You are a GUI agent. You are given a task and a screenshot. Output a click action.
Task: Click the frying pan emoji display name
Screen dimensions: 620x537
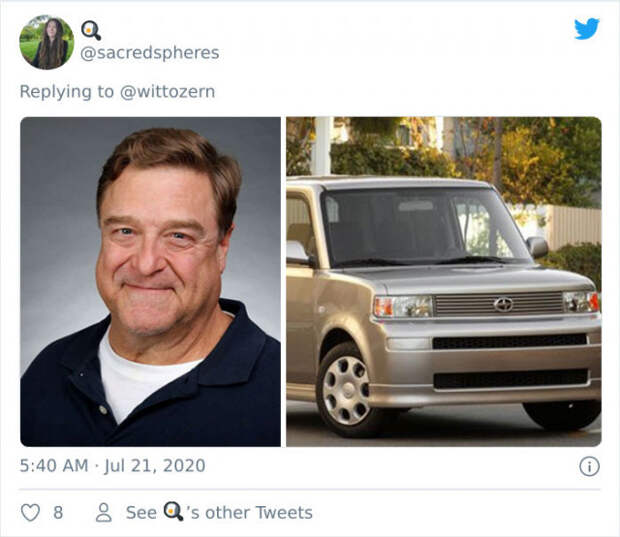[x=91, y=30]
